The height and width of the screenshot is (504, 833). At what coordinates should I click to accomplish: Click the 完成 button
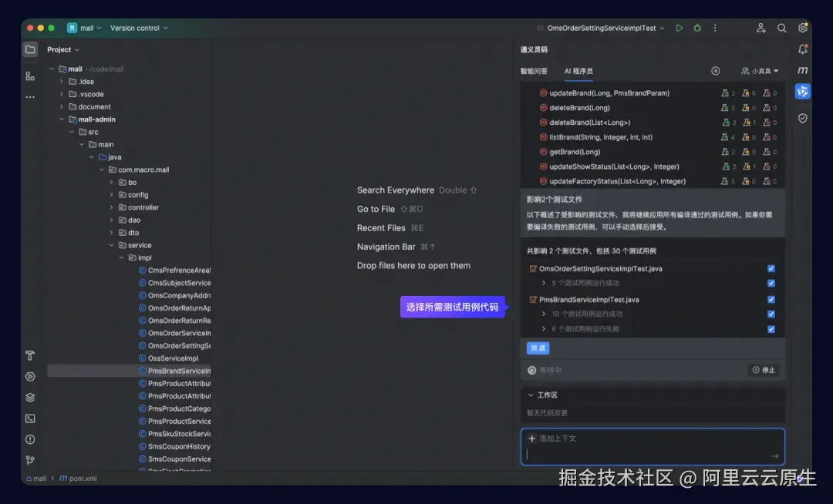[x=538, y=348]
